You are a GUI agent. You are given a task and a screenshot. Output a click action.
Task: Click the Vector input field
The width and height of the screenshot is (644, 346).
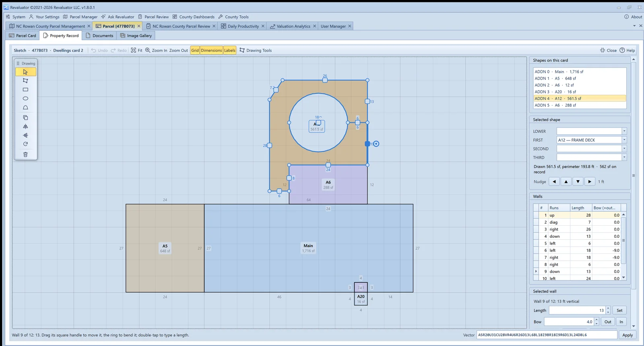547,335
